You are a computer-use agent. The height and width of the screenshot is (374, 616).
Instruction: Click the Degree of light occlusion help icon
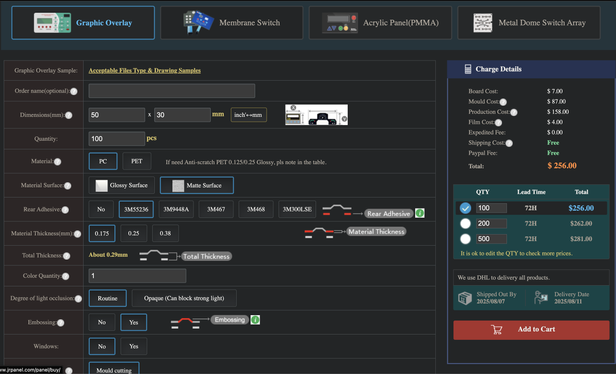(x=78, y=299)
